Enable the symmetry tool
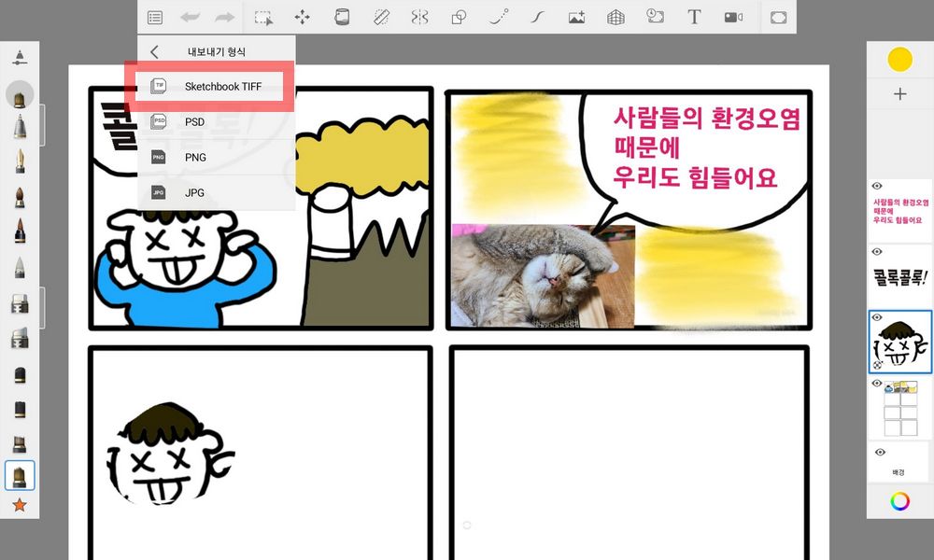Image resolution: width=934 pixels, height=560 pixels. (x=419, y=17)
